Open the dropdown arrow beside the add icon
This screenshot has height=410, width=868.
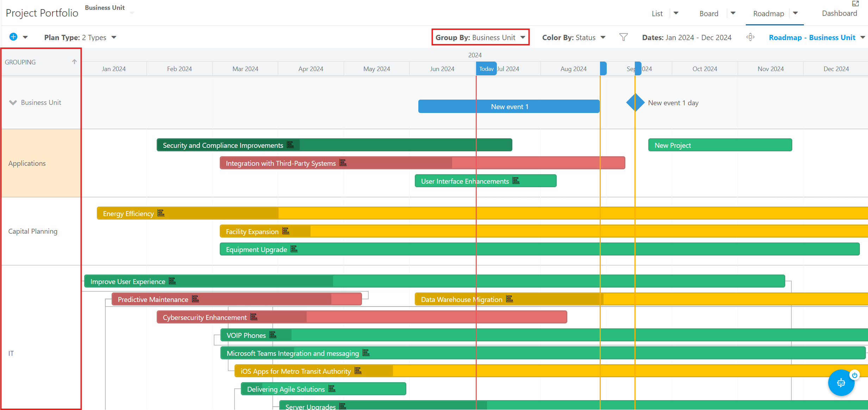coord(25,37)
